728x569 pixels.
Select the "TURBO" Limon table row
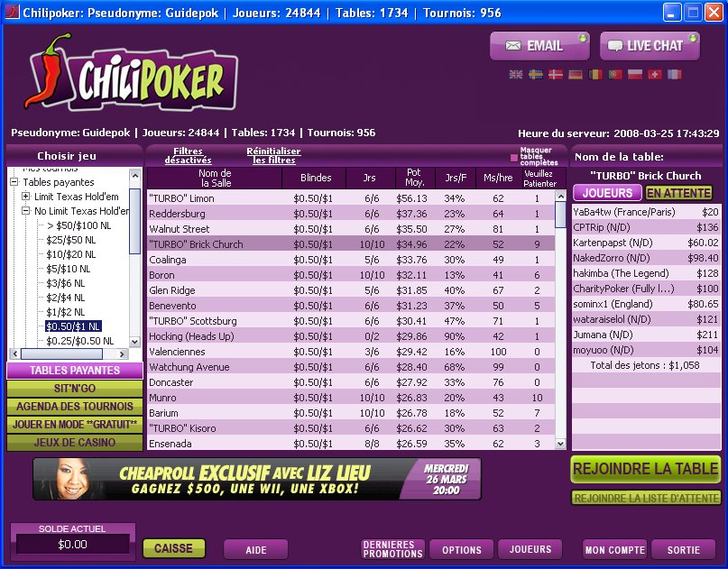[351, 198]
